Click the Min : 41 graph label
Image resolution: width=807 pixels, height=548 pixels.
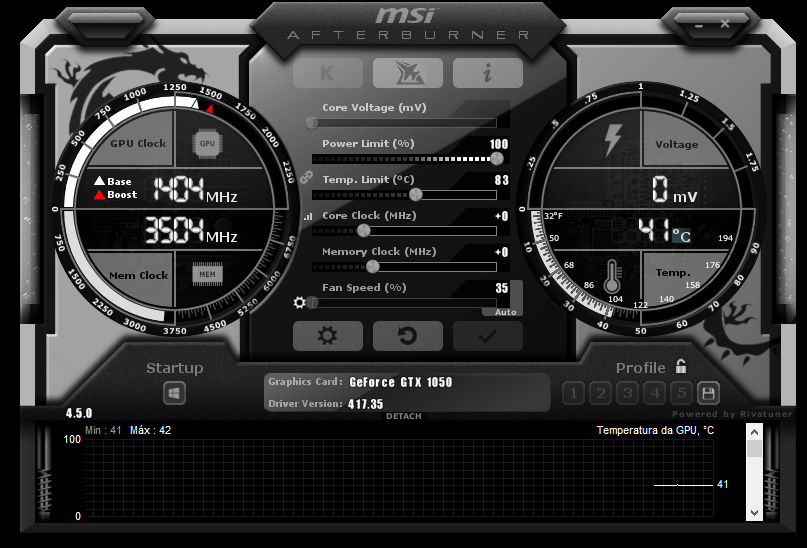(103, 430)
